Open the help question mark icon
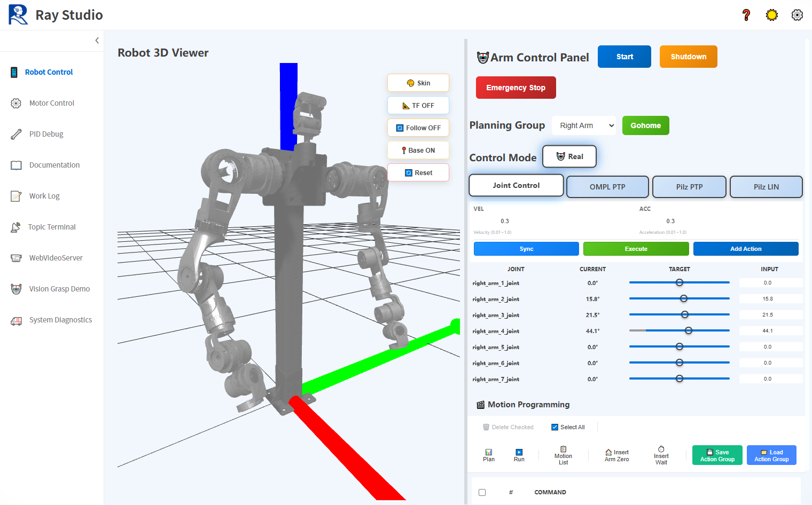This screenshot has width=812, height=505. point(746,15)
